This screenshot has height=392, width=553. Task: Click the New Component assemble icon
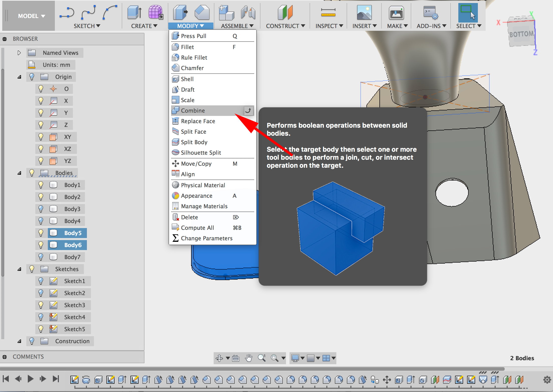tap(226, 13)
